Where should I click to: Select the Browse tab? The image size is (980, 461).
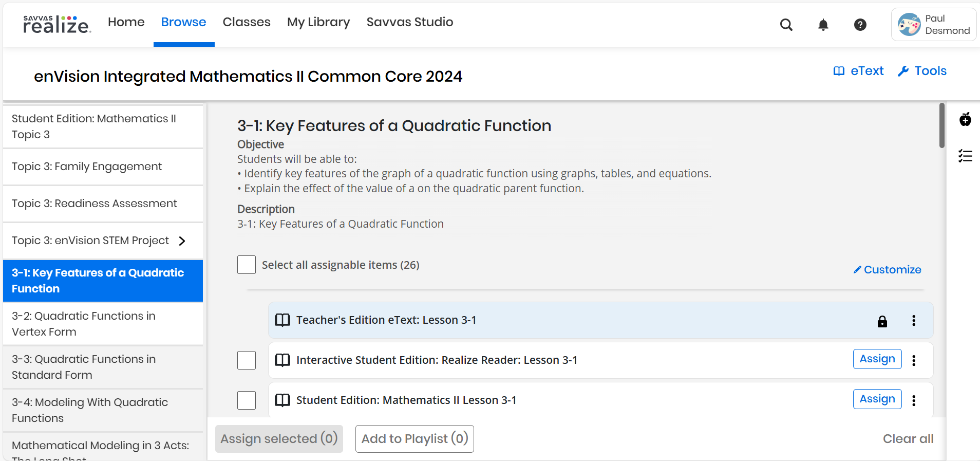[x=184, y=22]
